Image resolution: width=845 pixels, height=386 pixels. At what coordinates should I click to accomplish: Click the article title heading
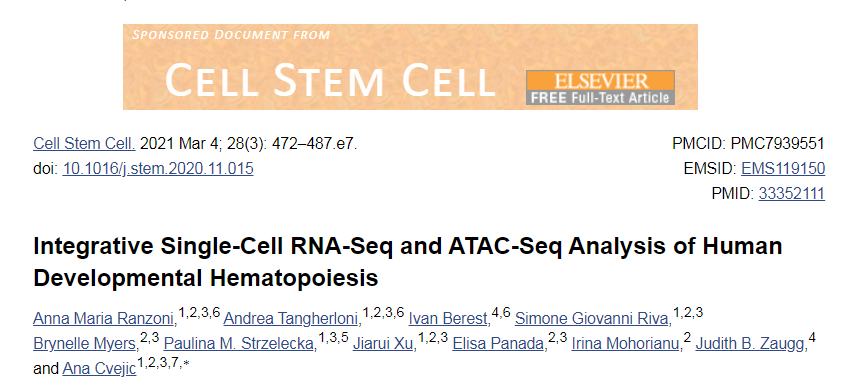407,262
